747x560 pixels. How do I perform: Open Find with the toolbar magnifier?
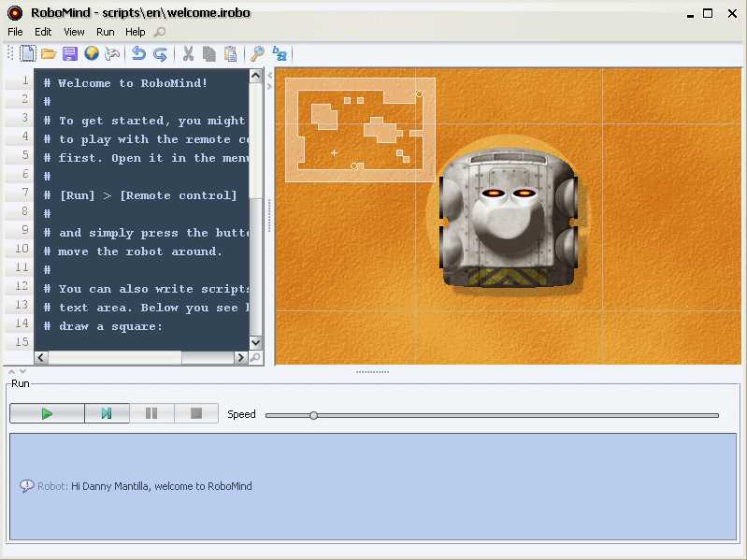[x=258, y=54]
